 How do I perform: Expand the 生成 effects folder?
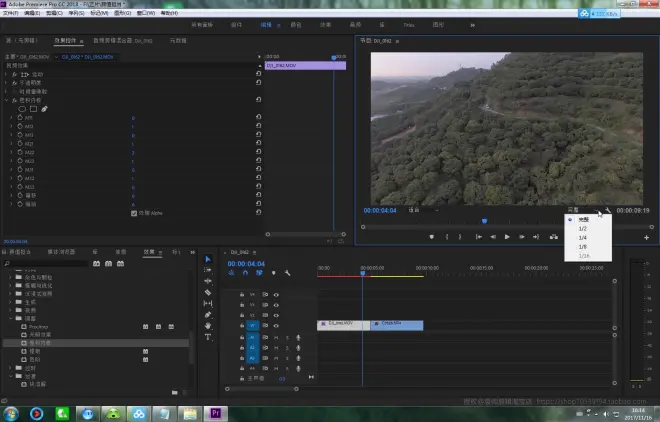pos(10,302)
